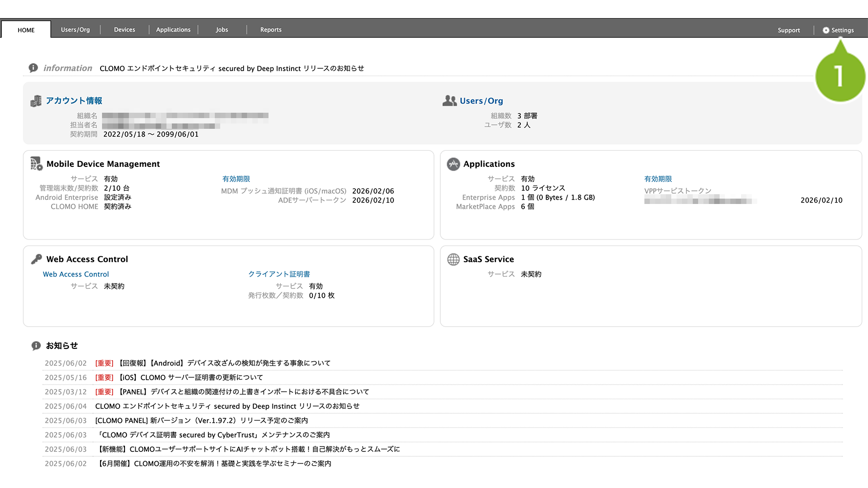Click the Settings gear icon
This screenshot has width=868, height=488.
point(826,30)
